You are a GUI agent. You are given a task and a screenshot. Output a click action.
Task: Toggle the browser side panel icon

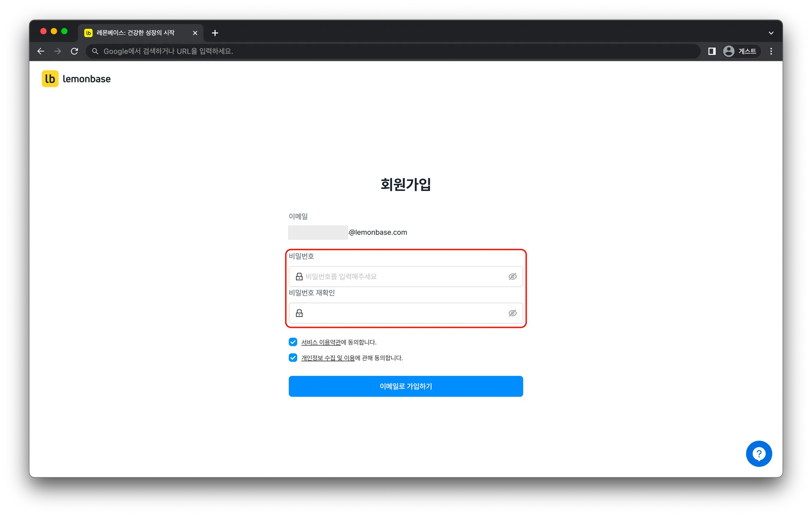[711, 51]
